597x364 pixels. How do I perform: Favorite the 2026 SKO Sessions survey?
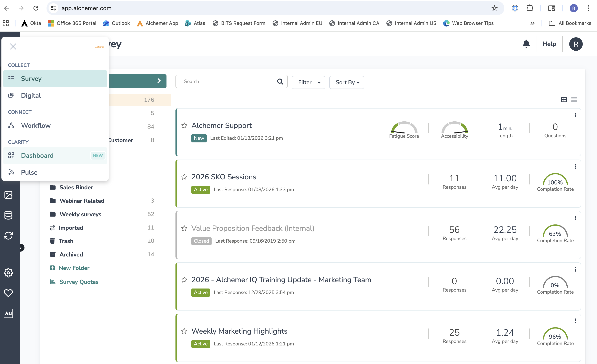pyautogui.click(x=184, y=177)
